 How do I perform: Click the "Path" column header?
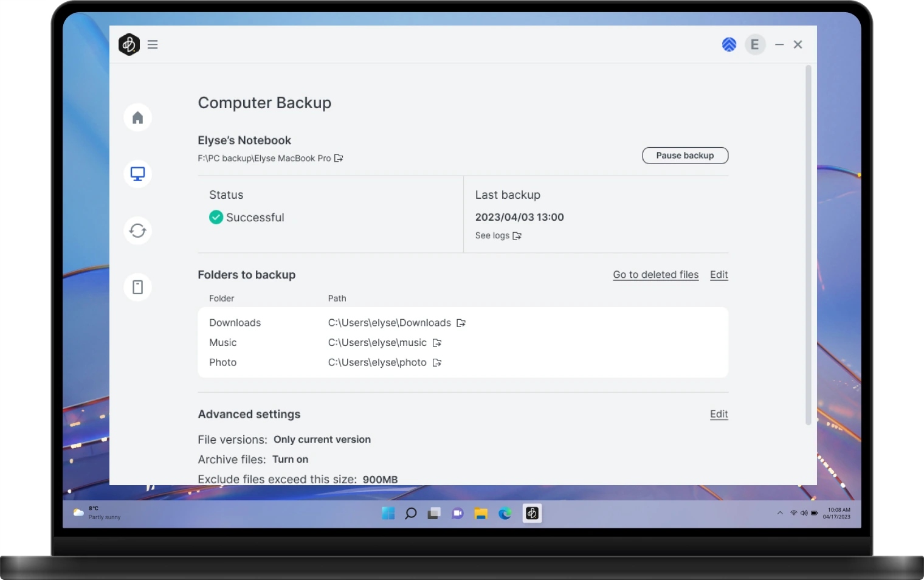(337, 299)
